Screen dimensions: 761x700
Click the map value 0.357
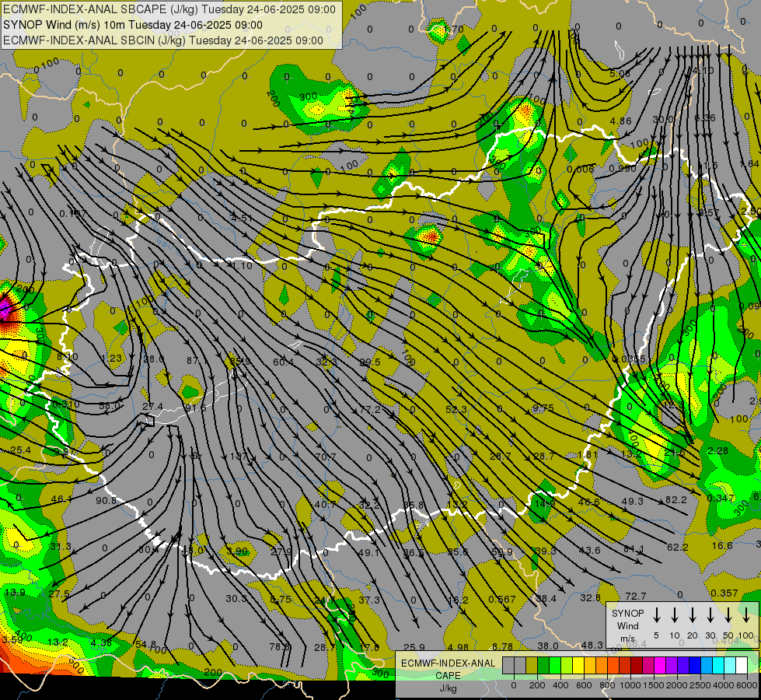(x=724, y=593)
